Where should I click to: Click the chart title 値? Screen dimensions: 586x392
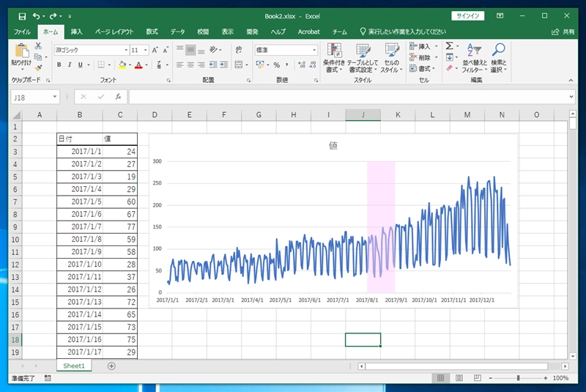tap(333, 146)
